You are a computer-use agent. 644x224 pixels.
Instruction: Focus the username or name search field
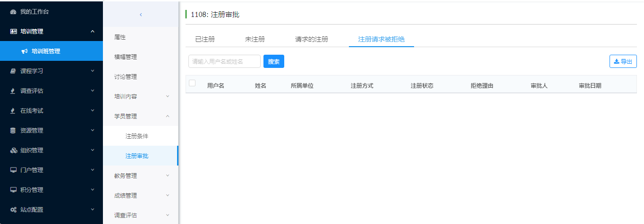click(x=224, y=61)
